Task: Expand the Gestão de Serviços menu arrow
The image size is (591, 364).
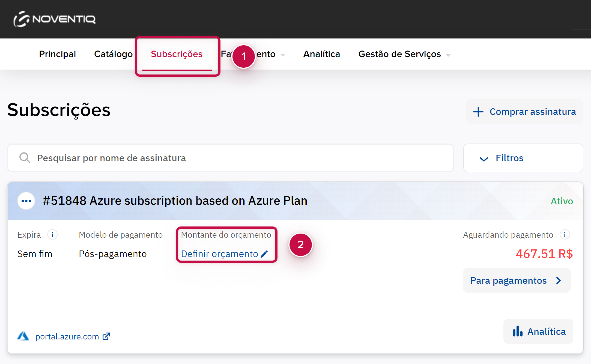Action: (448, 55)
